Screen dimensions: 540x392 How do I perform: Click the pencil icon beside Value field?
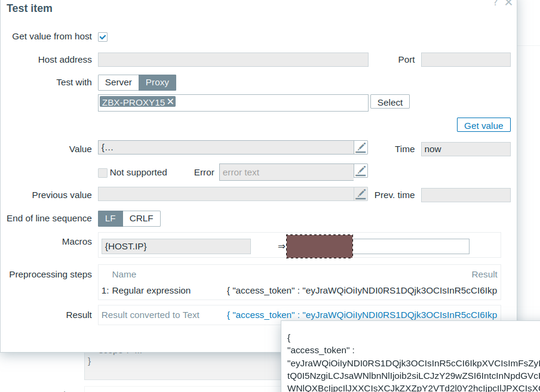pyautogui.click(x=361, y=148)
